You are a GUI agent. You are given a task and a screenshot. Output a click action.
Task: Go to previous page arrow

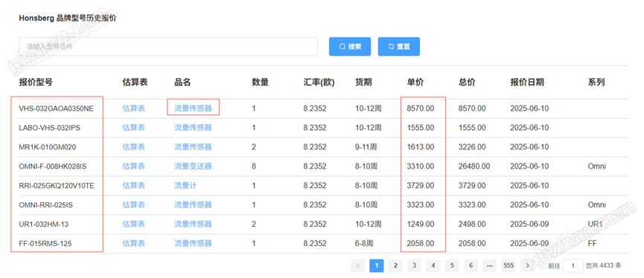click(x=357, y=265)
